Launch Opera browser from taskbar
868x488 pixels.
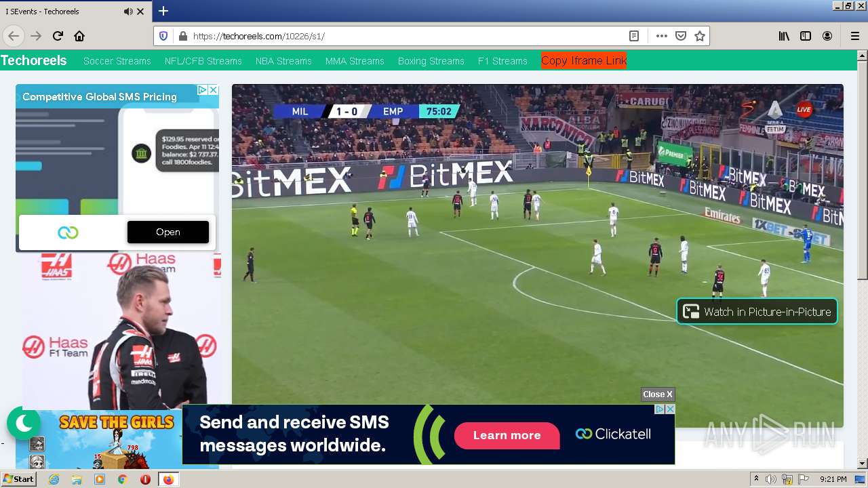pos(145,479)
